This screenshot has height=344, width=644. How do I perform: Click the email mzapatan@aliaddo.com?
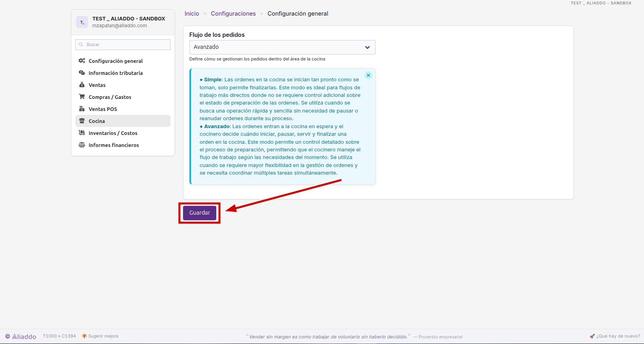[120, 26]
